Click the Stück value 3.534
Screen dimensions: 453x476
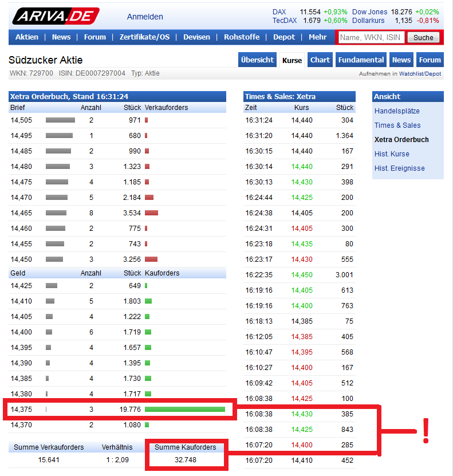point(132,213)
